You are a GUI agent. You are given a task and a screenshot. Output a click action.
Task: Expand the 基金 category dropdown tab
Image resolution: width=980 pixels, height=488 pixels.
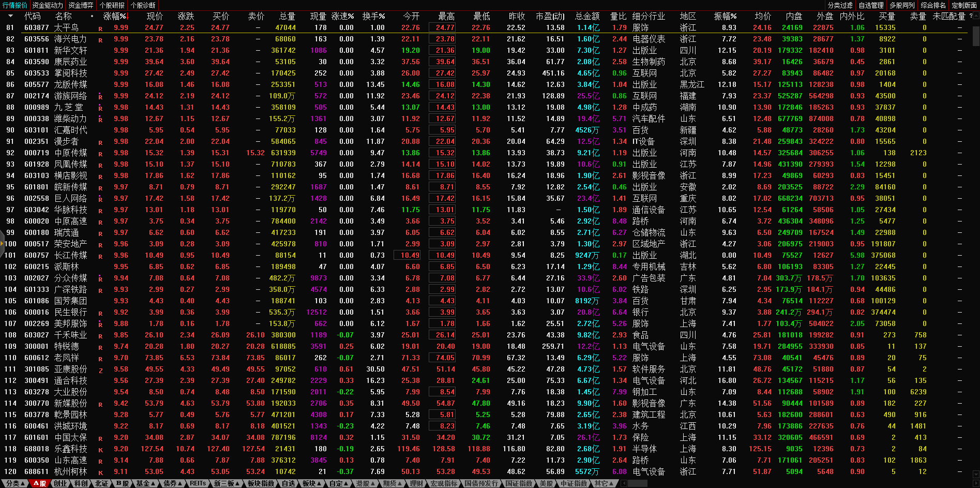pyautogui.click(x=145, y=483)
